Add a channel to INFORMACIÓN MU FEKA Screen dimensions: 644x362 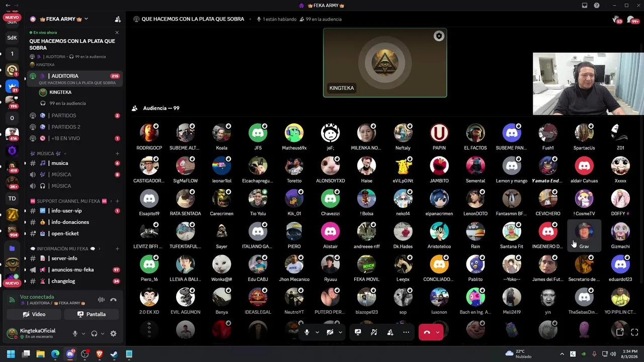point(117,249)
